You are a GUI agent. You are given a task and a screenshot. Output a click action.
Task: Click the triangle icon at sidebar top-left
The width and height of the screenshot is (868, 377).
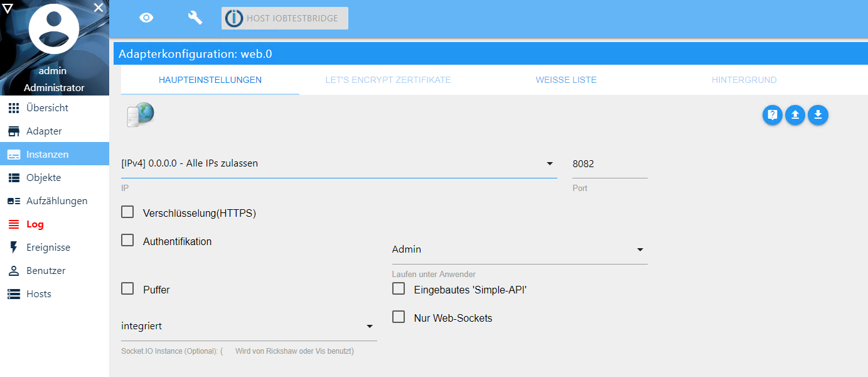click(x=8, y=8)
